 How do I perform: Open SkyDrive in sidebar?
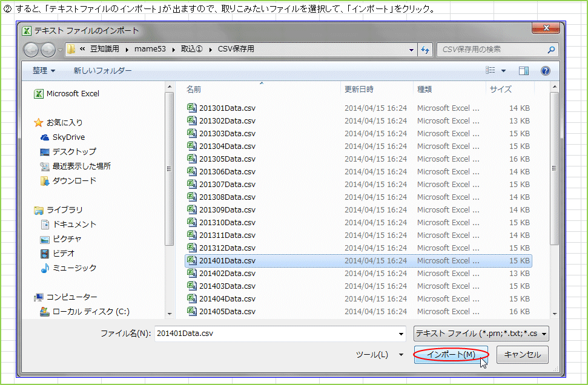pyautogui.click(x=62, y=137)
